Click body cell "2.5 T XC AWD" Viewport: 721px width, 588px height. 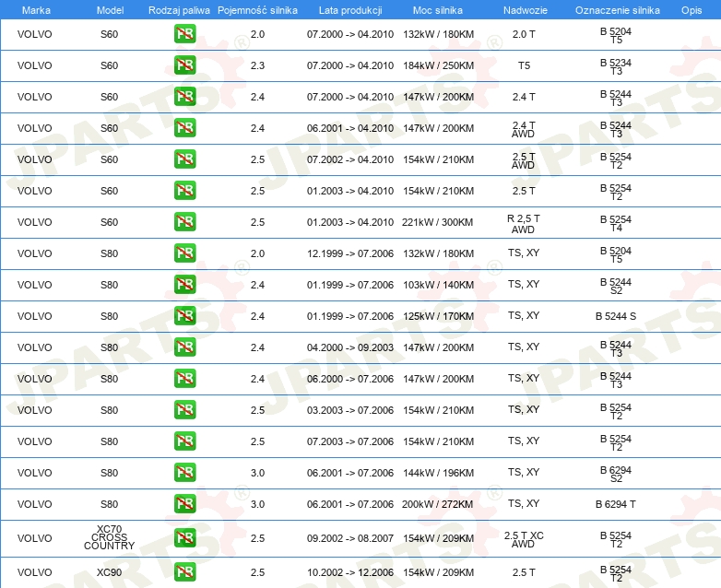pos(524,540)
